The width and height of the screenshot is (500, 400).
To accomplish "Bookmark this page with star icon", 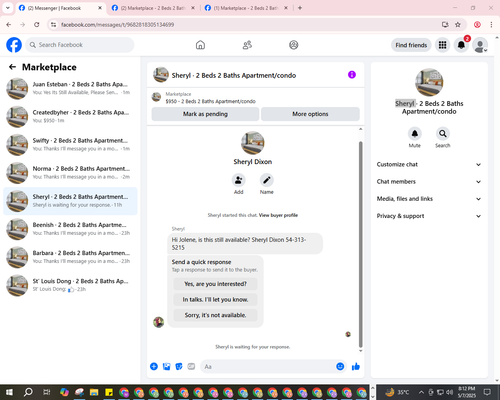I will click(458, 25).
